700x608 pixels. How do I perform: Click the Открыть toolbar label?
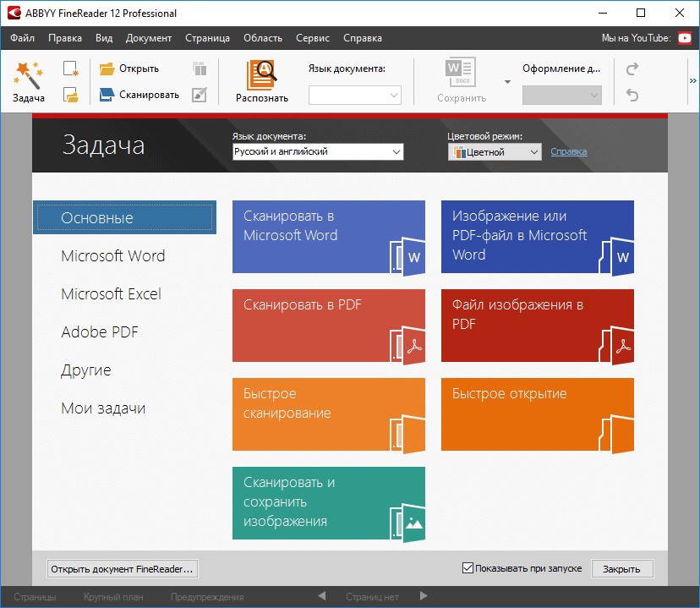[139, 68]
